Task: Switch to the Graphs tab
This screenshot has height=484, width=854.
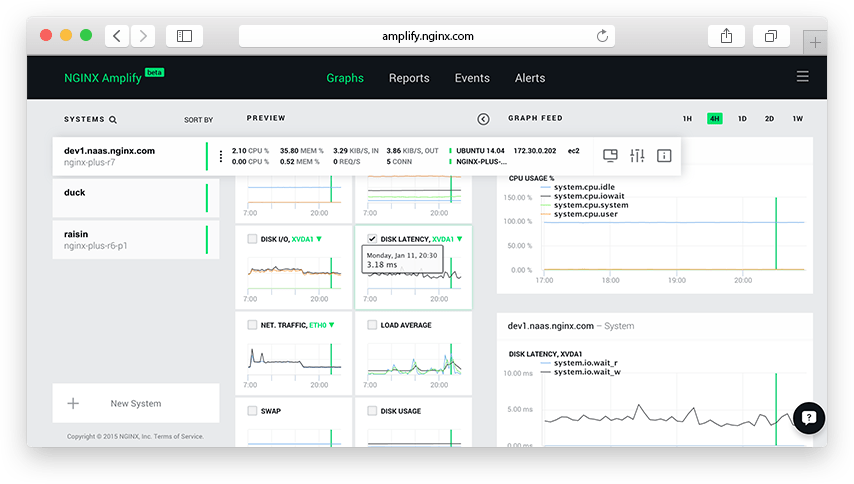Action: tap(345, 78)
